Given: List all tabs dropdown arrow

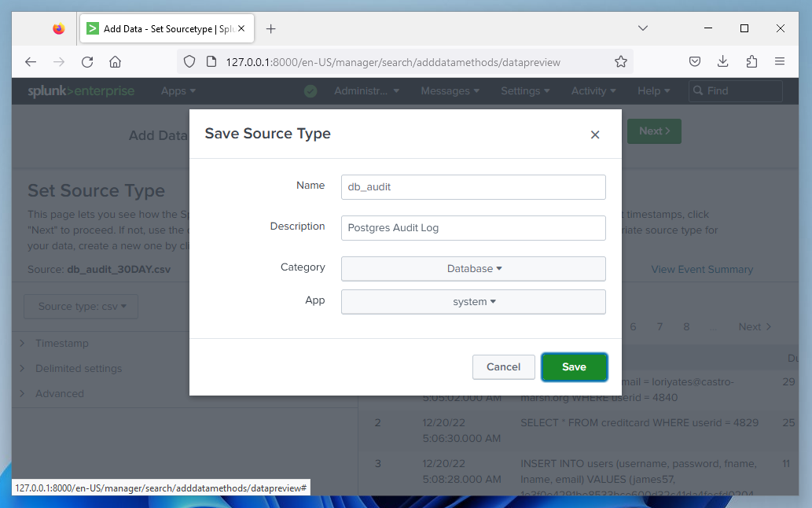Looking at the screenshot, I should pyautogui.click(x=643, y=28).
